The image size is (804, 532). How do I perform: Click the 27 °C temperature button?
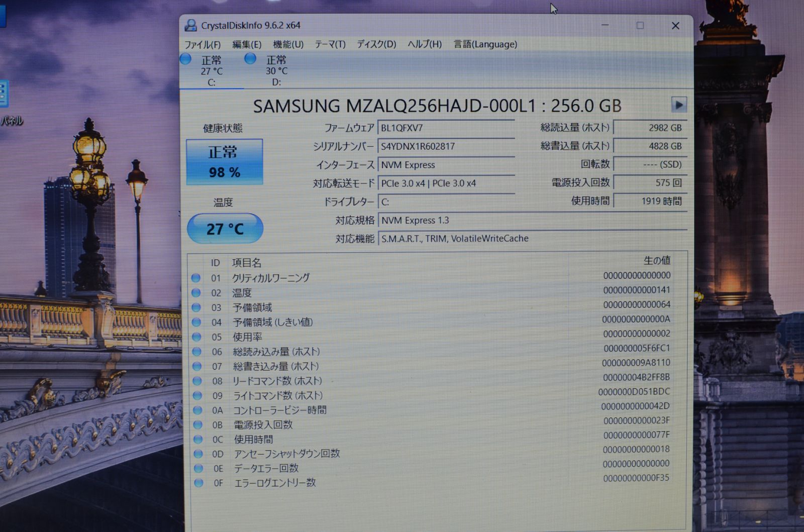(x=225, y=229)
